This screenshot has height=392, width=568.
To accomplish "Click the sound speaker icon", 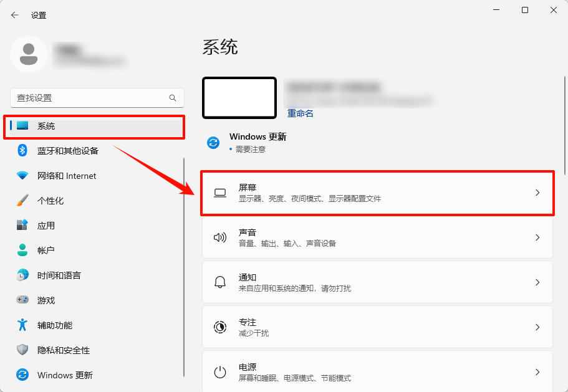I will (x=219, y=237).
